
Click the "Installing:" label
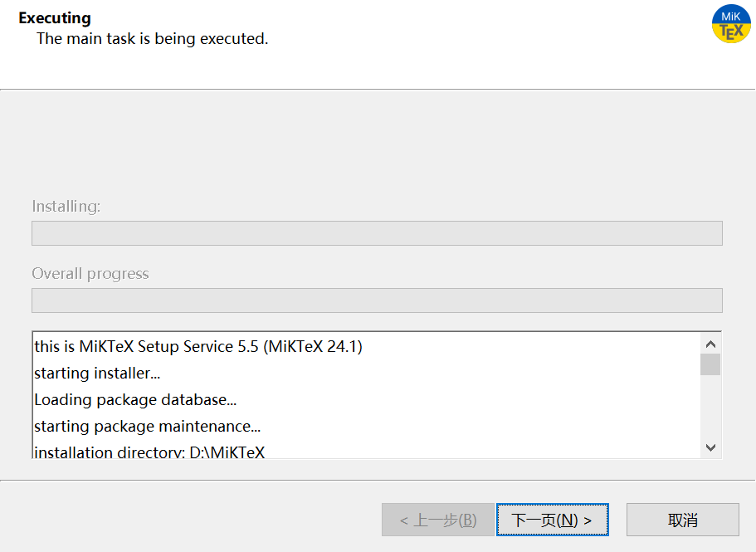[x=66, y=207]
